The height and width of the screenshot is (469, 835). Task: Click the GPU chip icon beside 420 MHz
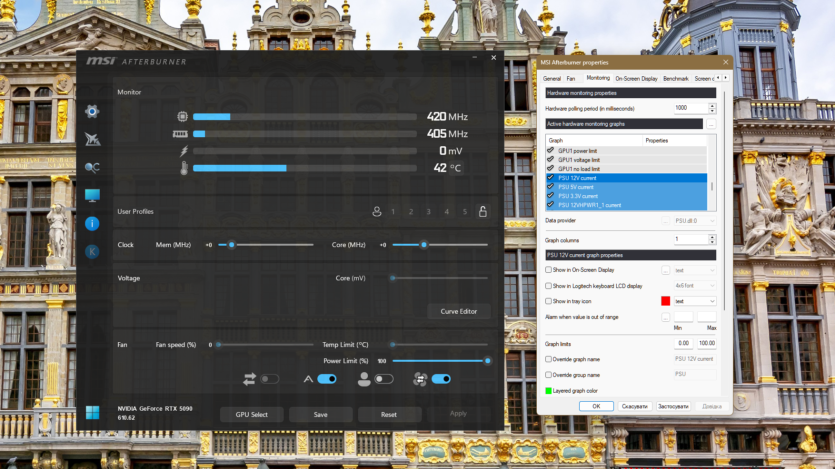(x=183, y=117)
